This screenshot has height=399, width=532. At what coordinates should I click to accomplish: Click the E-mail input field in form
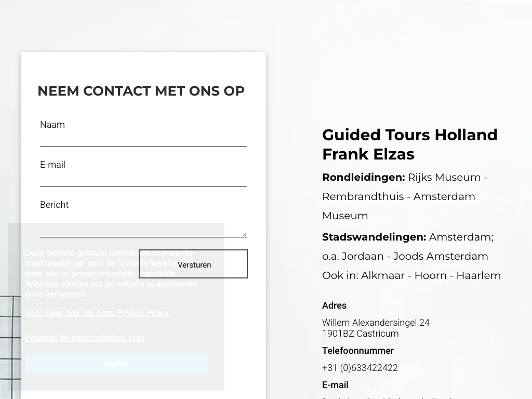pyautogui.click(x=143, y=179)
